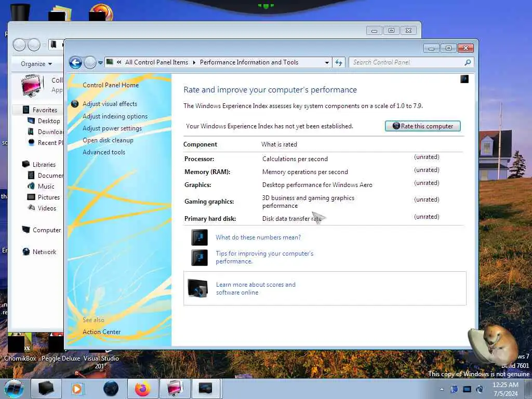Open Adjust indexing options
The image size is (532, 399).
point(115,116)
